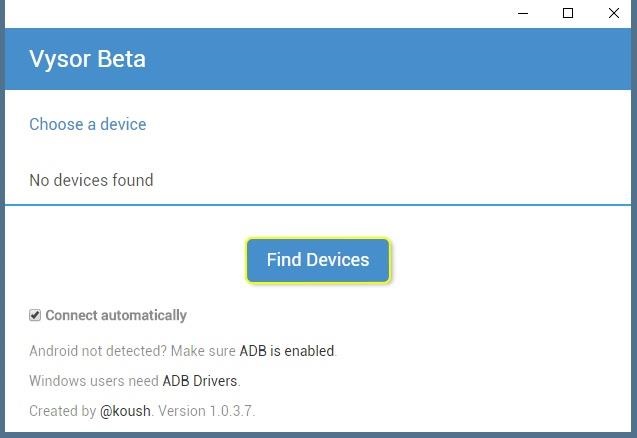
Task: Click the Windows users need text
Action: pos(94,381)
